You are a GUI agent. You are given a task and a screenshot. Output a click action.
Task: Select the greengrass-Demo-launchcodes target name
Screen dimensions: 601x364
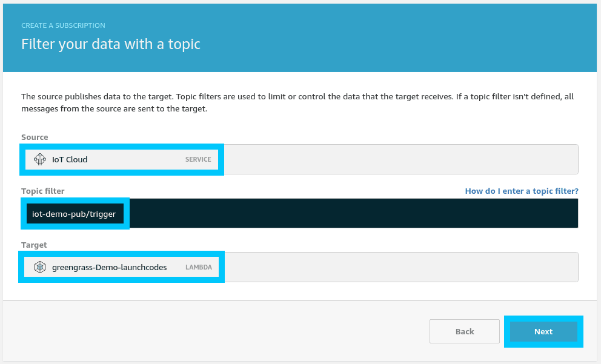pos(109,267)
